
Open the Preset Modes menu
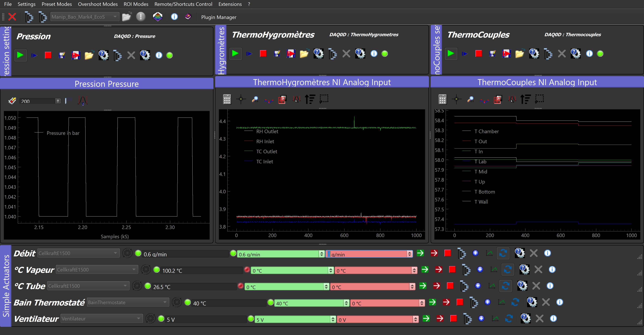click(x=57, y=4)
